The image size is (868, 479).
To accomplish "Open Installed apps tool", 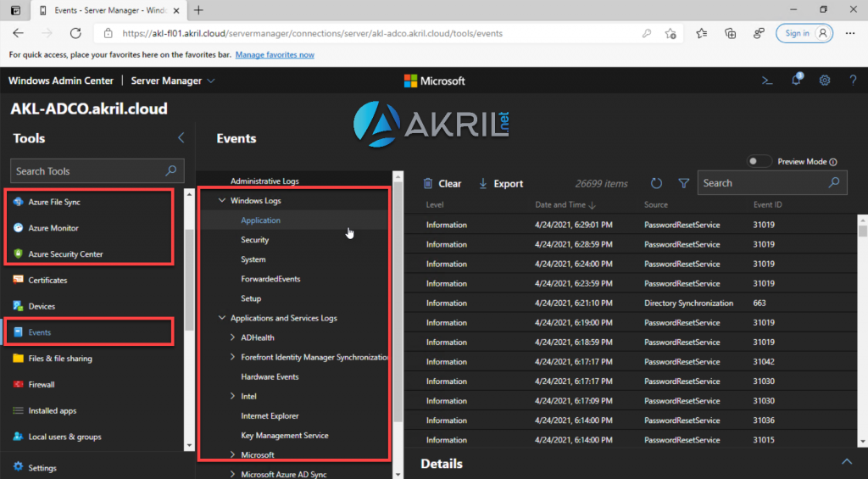I will pyautogui.click(x=52, y=410).
